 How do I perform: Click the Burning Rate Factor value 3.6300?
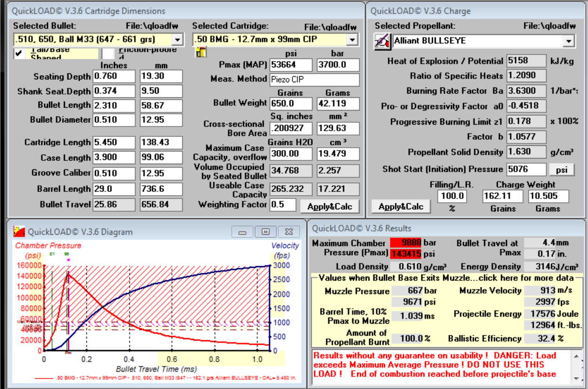point(526,91)
